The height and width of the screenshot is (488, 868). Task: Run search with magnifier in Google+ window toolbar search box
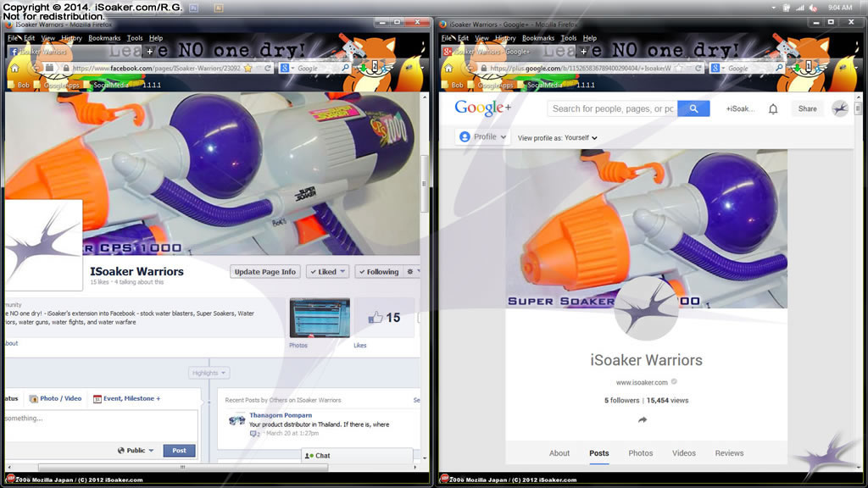(780, 68)
